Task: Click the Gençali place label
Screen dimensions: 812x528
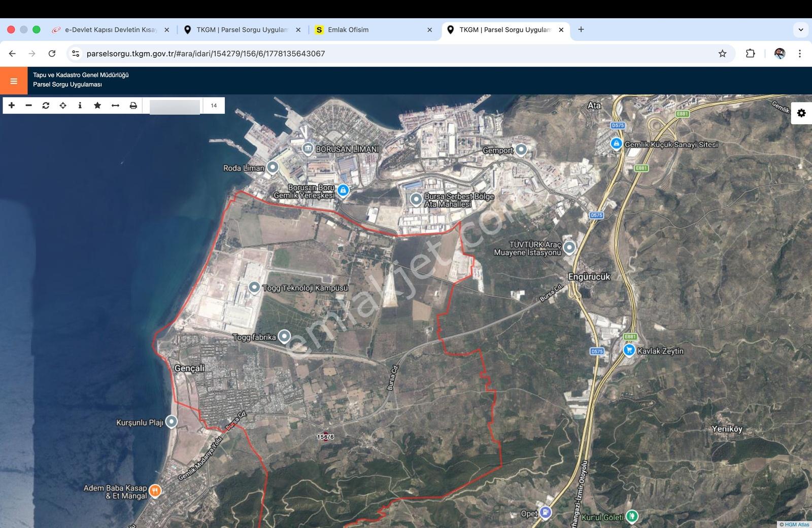Action: (189, 368)
